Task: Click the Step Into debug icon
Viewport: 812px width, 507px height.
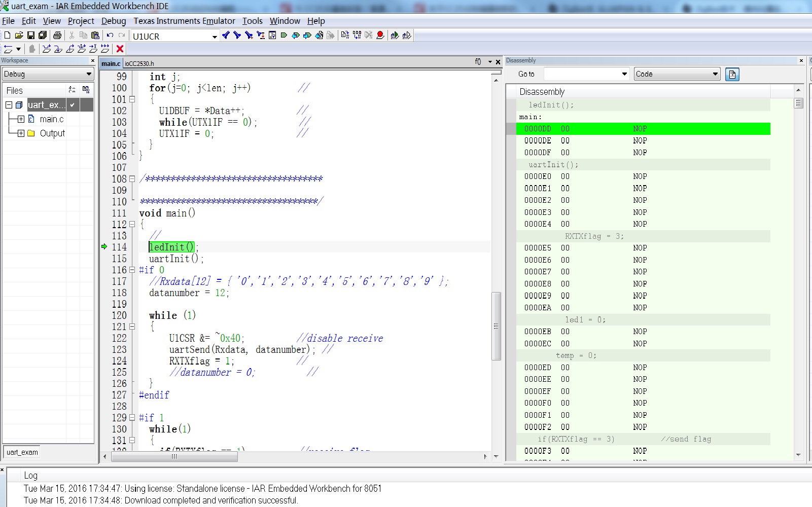Action: coord(58,49)
